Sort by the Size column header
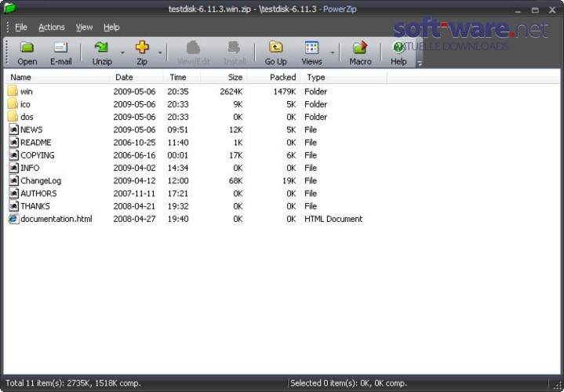 pos(224,77)
